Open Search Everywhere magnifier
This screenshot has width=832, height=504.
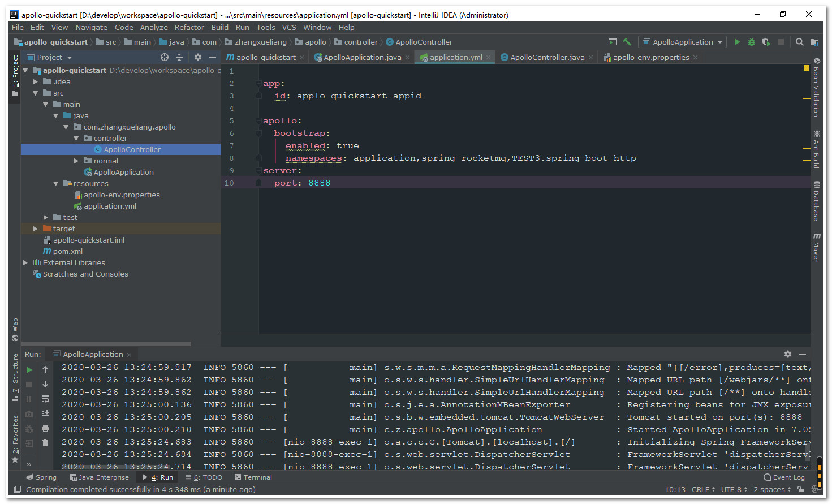[x=800, y=42]
